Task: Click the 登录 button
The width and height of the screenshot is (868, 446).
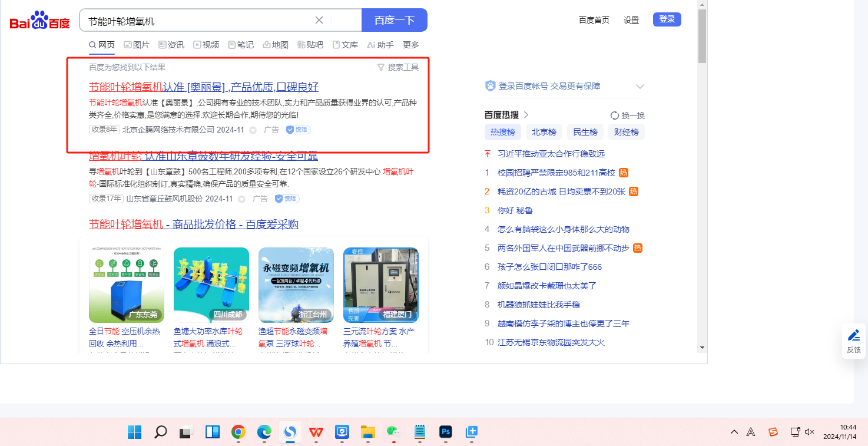Action: pyautogui.click(x=667, y=19)
